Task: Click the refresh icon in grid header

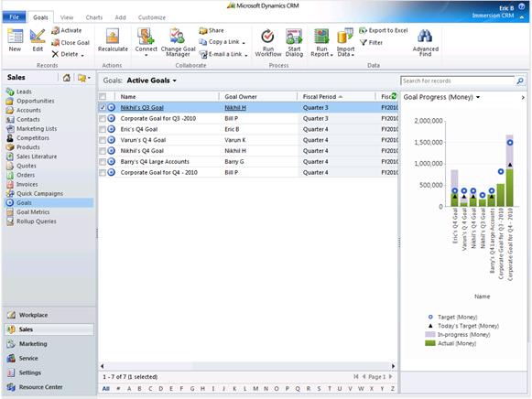Action: [394, 96]
